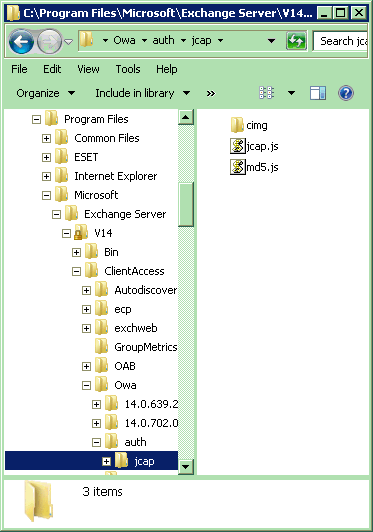Expand the 14.0.639.2 tree node
The width and height of the screenshot is (373, 532).
pos(96,404)
